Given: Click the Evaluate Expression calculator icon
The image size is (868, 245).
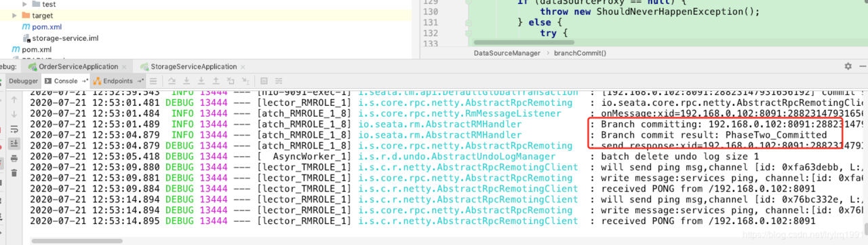Looking at the screenshot, I should coord(264,81).
